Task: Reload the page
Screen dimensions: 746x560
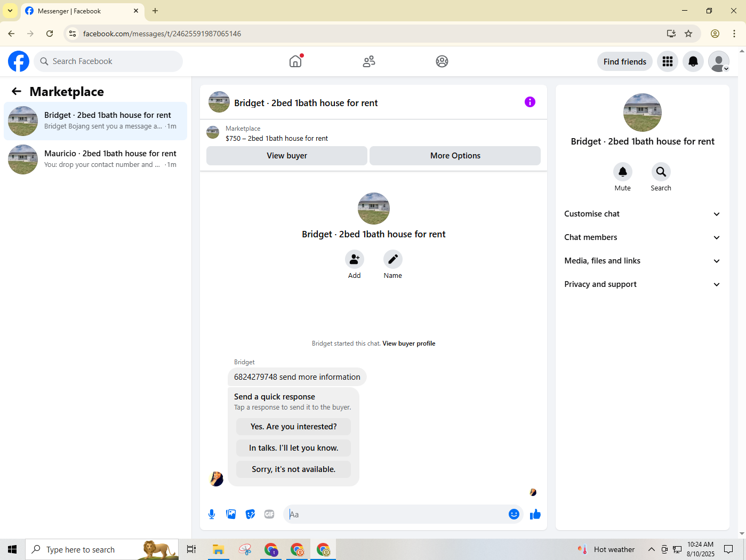Action: [50, 34]
